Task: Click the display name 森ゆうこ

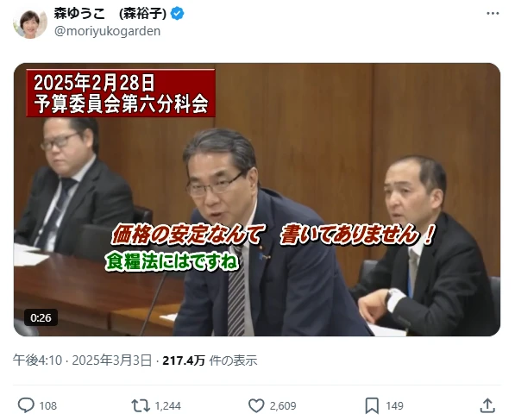Action: coord(79,14)
